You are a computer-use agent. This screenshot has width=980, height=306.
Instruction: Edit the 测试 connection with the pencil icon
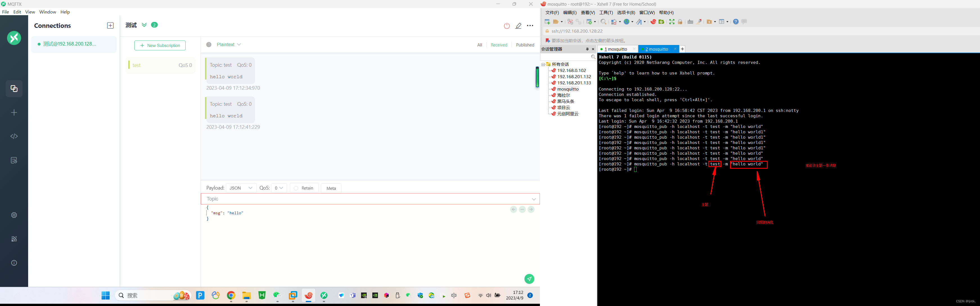tap(518, 26)
